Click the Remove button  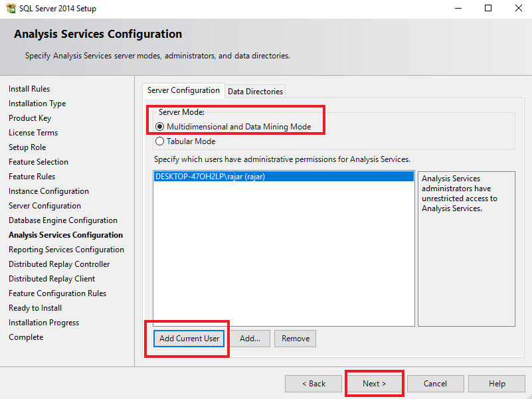[x=295, y=339]
